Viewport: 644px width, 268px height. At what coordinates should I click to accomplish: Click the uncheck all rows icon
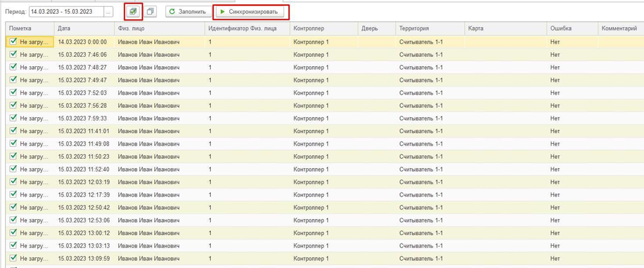(151, 12)
